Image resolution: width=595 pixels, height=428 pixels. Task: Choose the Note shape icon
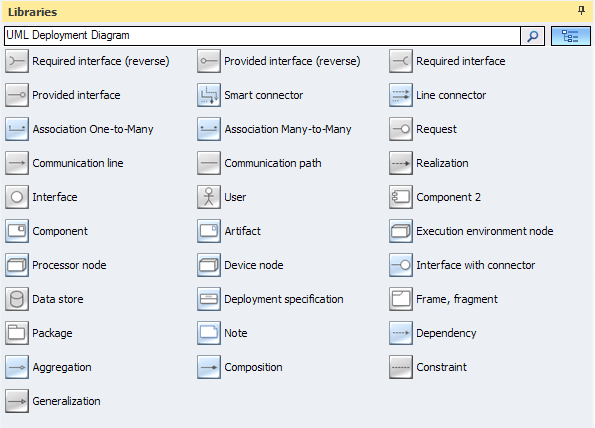pos(209,333)
